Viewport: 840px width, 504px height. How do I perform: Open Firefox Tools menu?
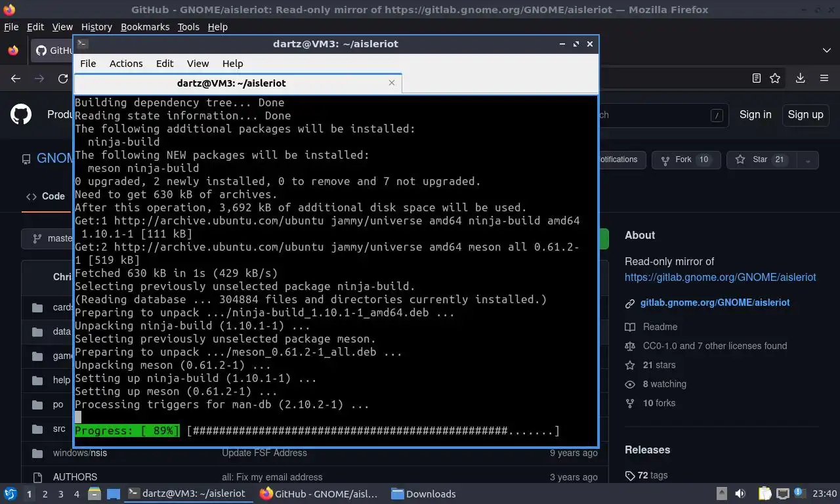[x=188, y=27]
